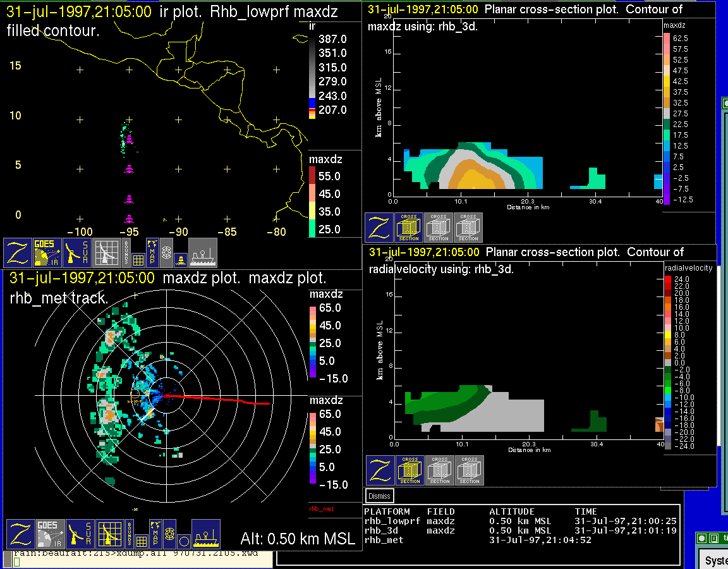
Task: Click the red rhb_met legend label
Action: (x=321, y=508)
